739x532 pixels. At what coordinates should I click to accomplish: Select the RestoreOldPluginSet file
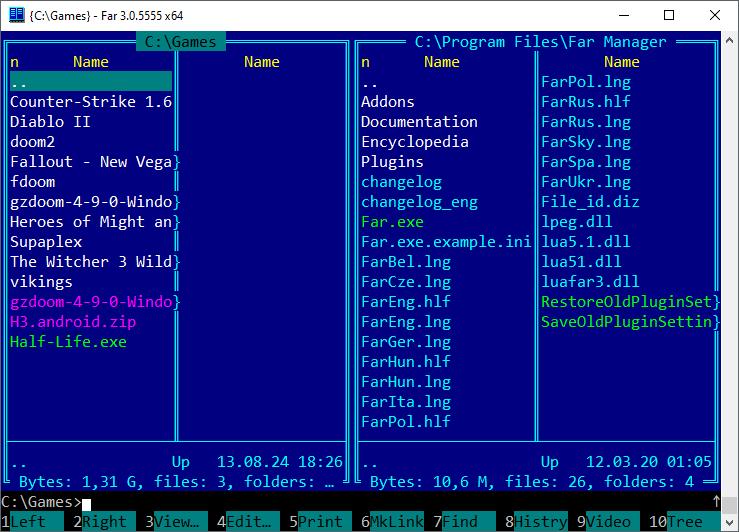(x=626, y=302)
